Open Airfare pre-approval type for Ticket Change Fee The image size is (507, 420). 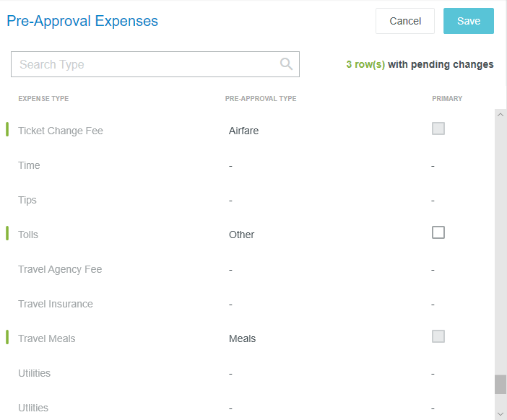click(x=243, y=131)
